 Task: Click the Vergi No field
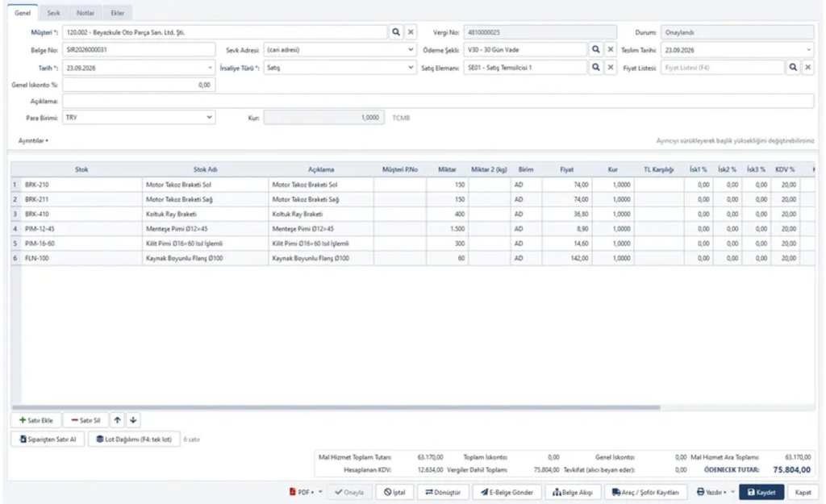click(x=540, y=32)
